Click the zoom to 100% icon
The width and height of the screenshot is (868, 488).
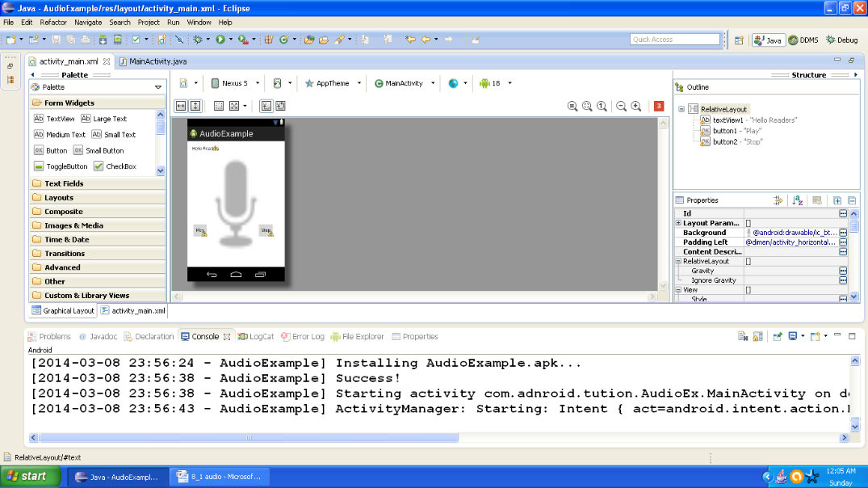pyautogui.click(x=602, y=107)
